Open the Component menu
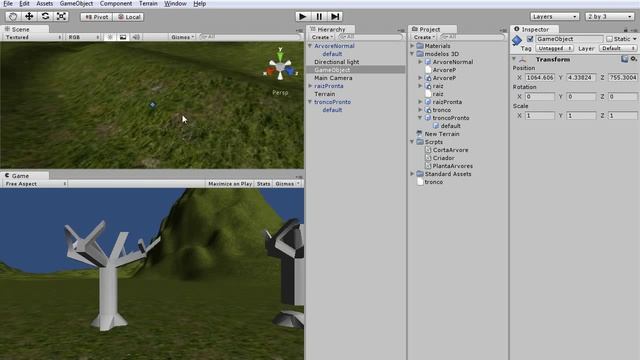Image resolution: width=640 pixels, height=360 pixels. tap(116, 4)
